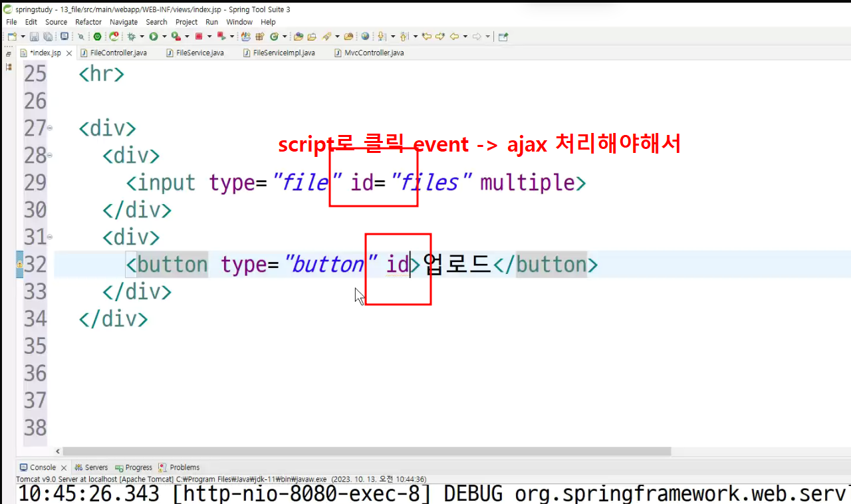Image resolution: width=851 pixels, height=504 pixels.
Task: Open the Run menu
Action: click(x=211, y=22)
